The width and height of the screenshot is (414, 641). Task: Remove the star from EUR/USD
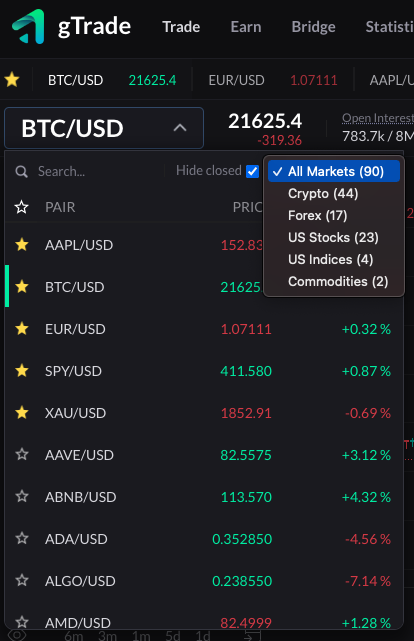[x=22, y=329]
